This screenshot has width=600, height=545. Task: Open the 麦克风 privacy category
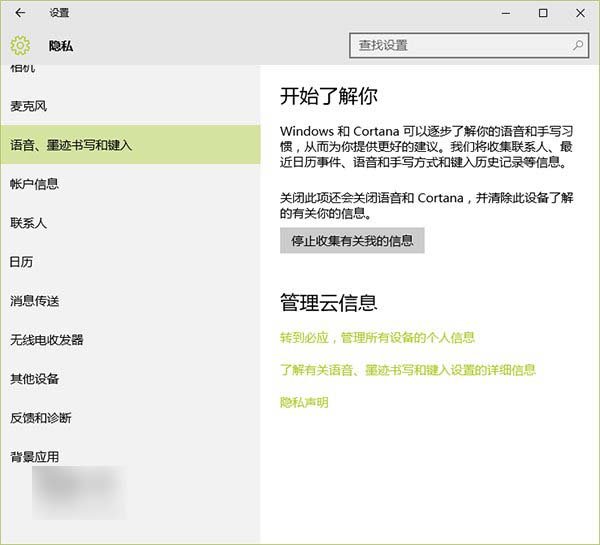coord(29,106)
